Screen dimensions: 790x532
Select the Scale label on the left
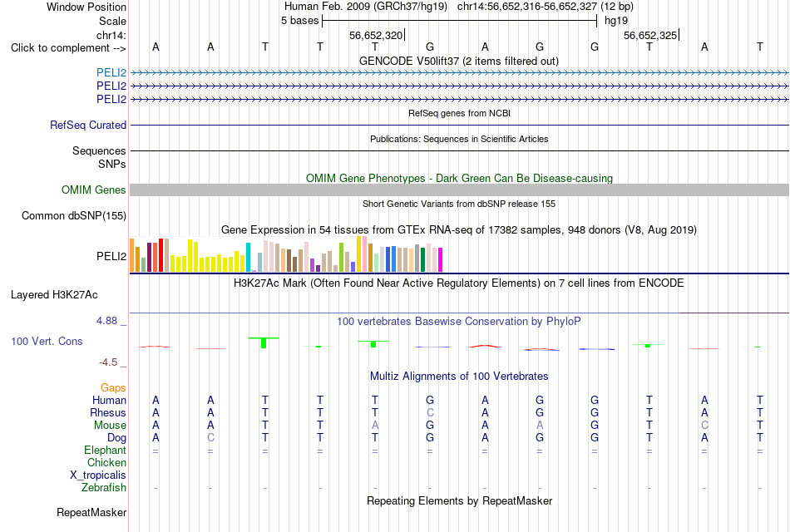[x=112, y=21]
